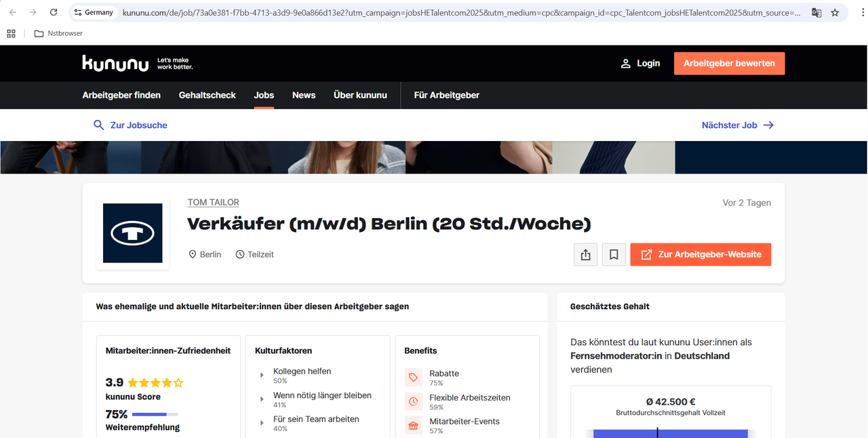Viewport: 868px width, 438px height.
Task: Click the job header banner image
Action: coord(434,157)
